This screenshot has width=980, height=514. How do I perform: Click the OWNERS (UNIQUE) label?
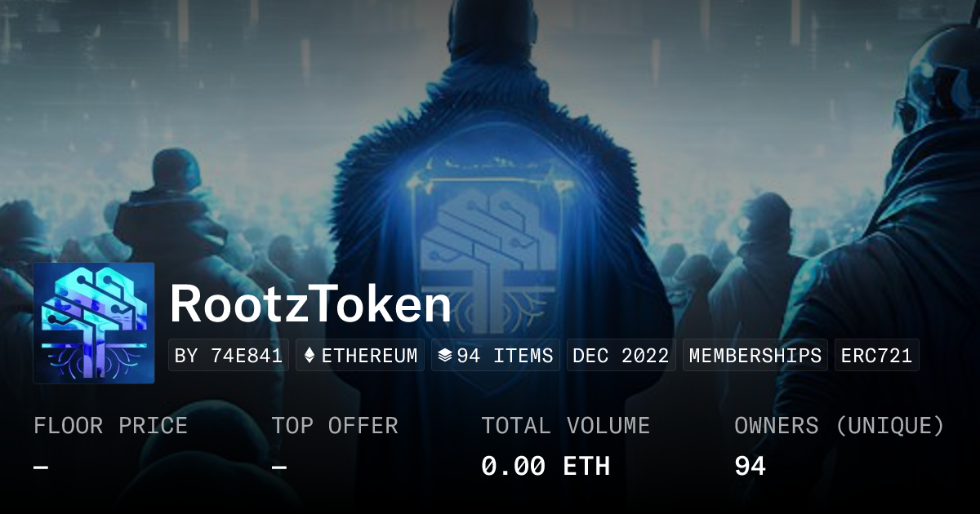[x=840, y=426]
